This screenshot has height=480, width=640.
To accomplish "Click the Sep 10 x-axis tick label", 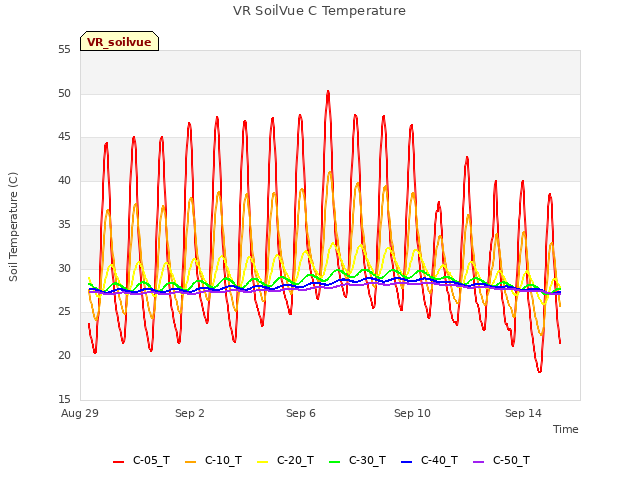I will (412, 413).
